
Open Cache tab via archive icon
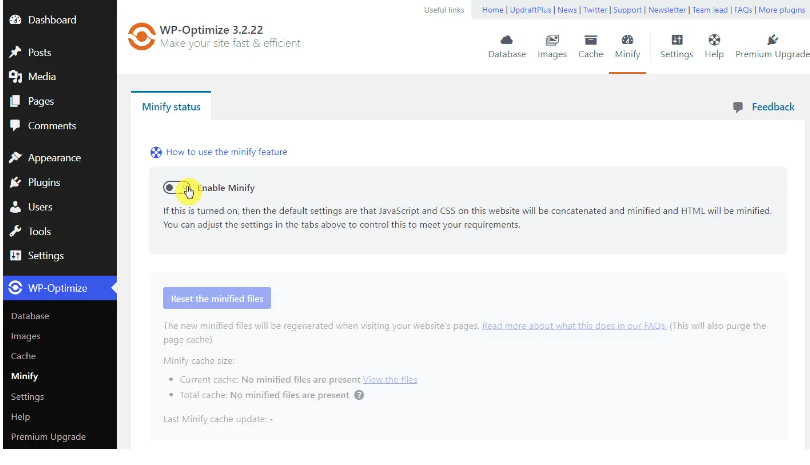[590, 40]
